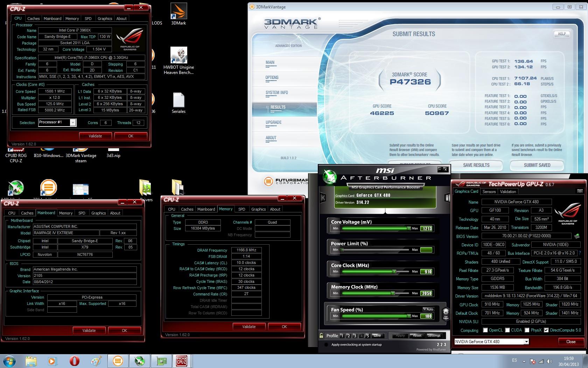
Task: Open the Seriales text file icon
Action: [x=178, y=103]
